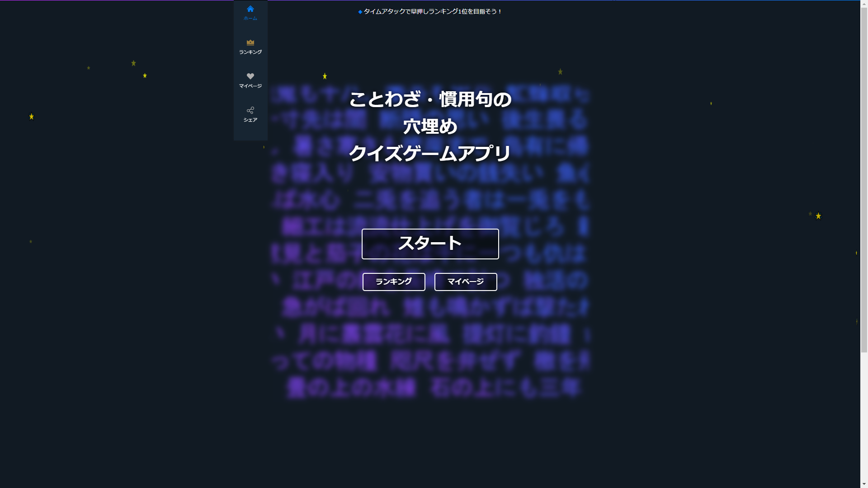Image resolution: width=868 pixels, height=488 pixels.
Task: Click the scrollbar up arrow
Action: coord(864,4)
